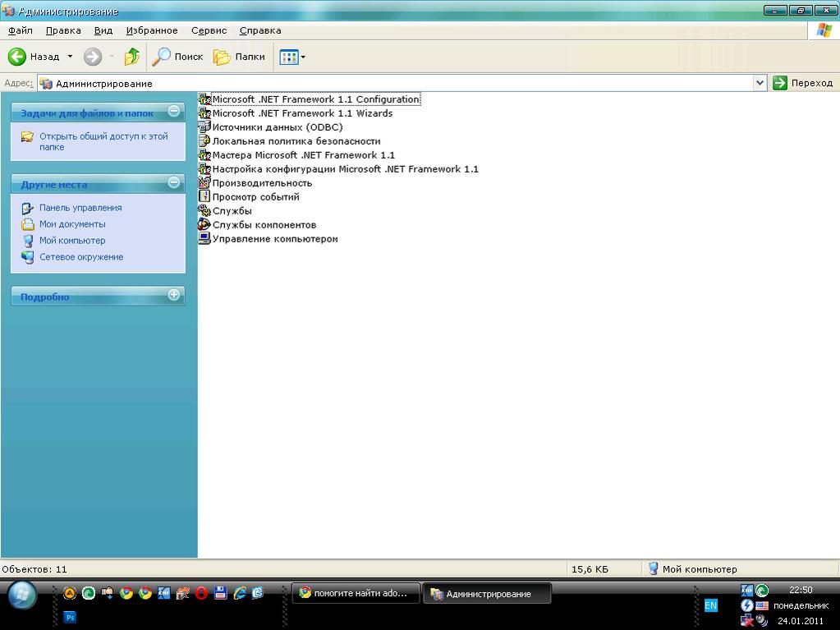Image resolution: width=840 pixels, height=630 pixels.
Task: Select the Производительность icon
Action: [204, 182]
